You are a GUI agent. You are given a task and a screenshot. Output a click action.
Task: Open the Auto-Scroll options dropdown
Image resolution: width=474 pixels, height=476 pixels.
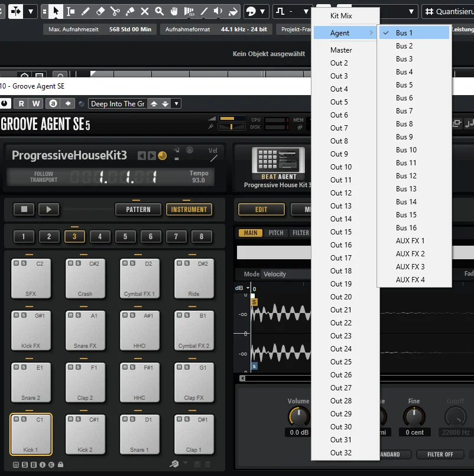coord(31,12)
